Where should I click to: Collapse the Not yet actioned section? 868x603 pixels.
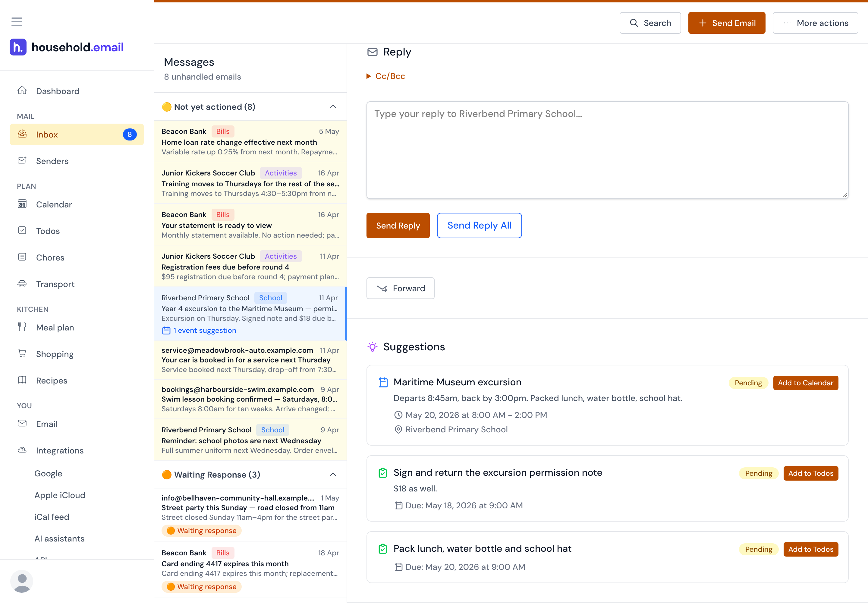pos(333,106)
